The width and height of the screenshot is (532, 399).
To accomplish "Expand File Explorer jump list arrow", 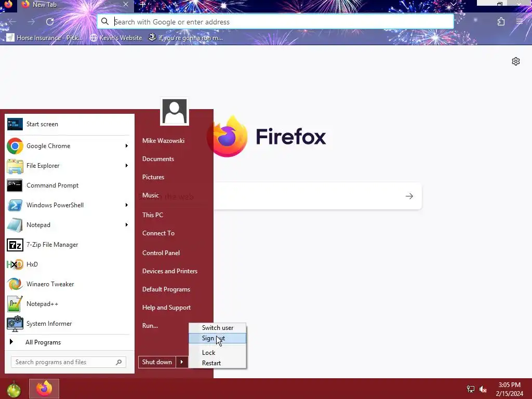I will point(127,166).
